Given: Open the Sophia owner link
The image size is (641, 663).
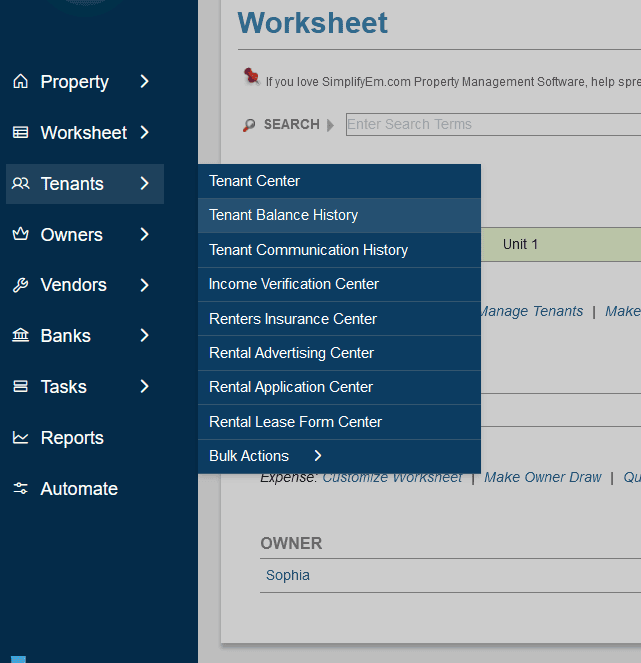Looking at the screenshot, I should click(x=288, y=576).
